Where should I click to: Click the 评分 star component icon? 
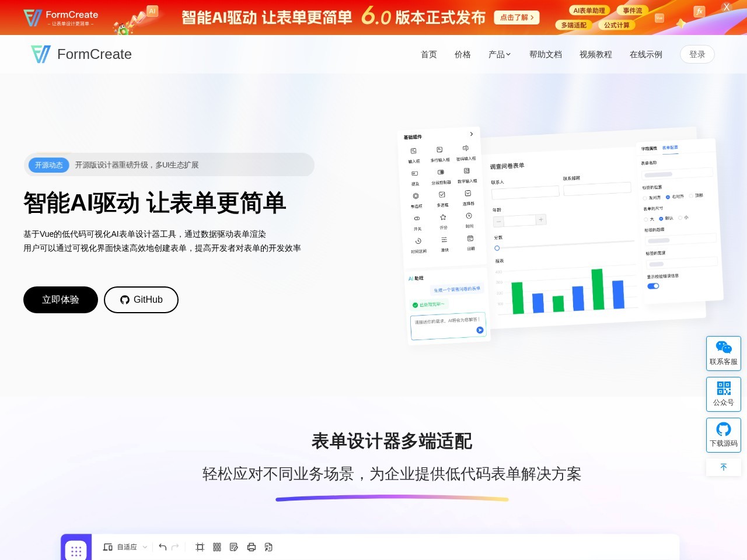click(443, 217)
